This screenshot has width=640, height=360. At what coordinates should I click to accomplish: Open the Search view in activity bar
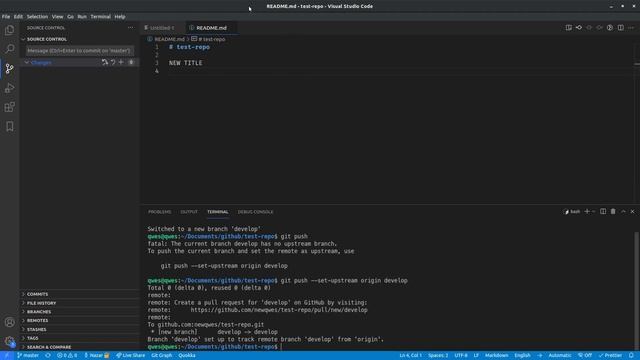pyautogui.click(x=9, y=49)
